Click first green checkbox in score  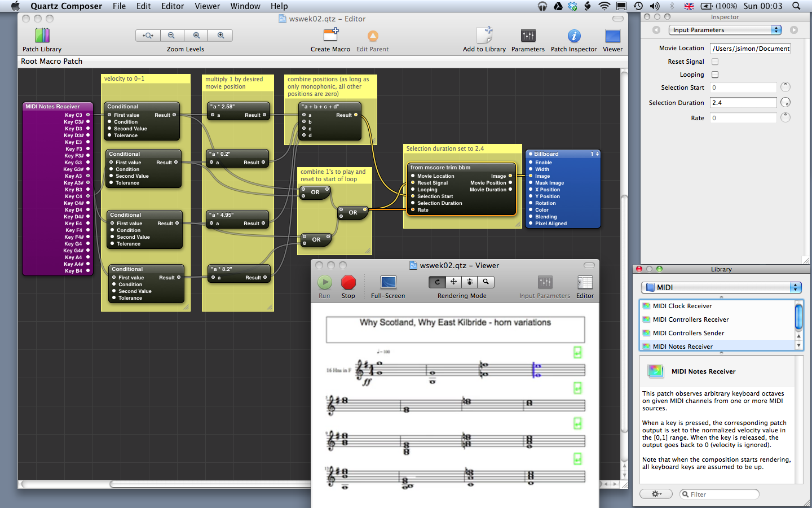pos(577,353)
